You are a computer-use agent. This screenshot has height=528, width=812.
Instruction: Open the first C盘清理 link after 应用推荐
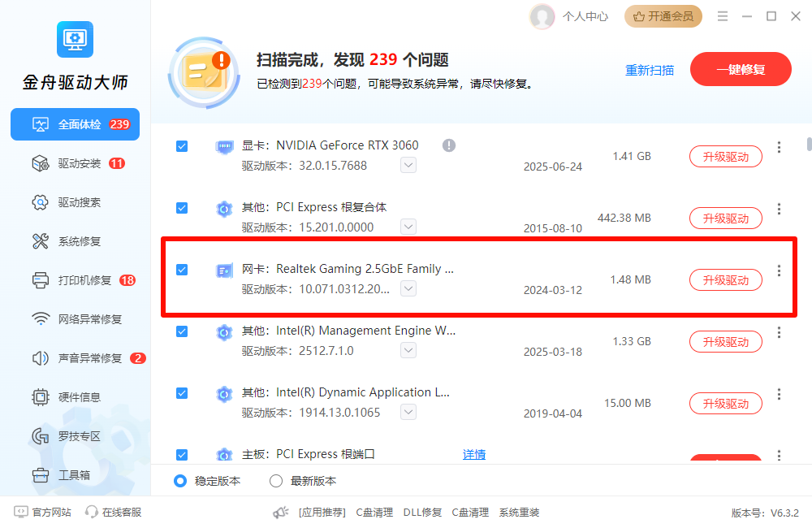click(x=374, y=513)
